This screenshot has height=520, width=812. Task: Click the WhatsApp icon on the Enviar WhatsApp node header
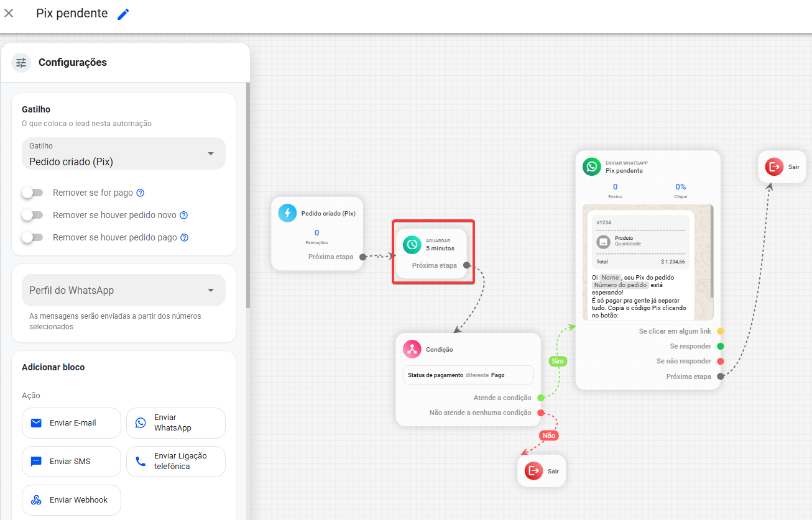point(591,166)
